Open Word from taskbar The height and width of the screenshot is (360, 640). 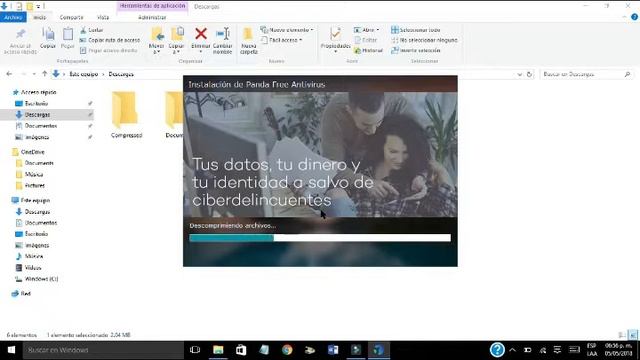coord(333,350)
